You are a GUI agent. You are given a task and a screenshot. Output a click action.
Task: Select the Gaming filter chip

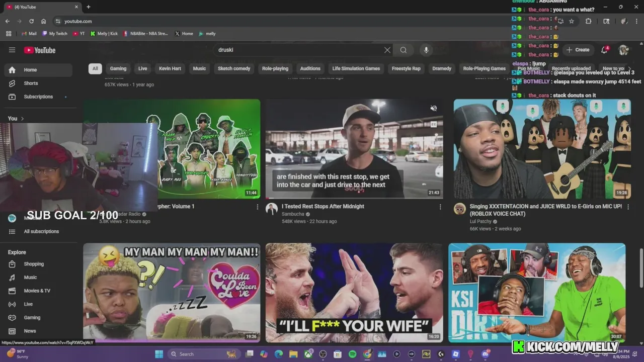(118, 68)
